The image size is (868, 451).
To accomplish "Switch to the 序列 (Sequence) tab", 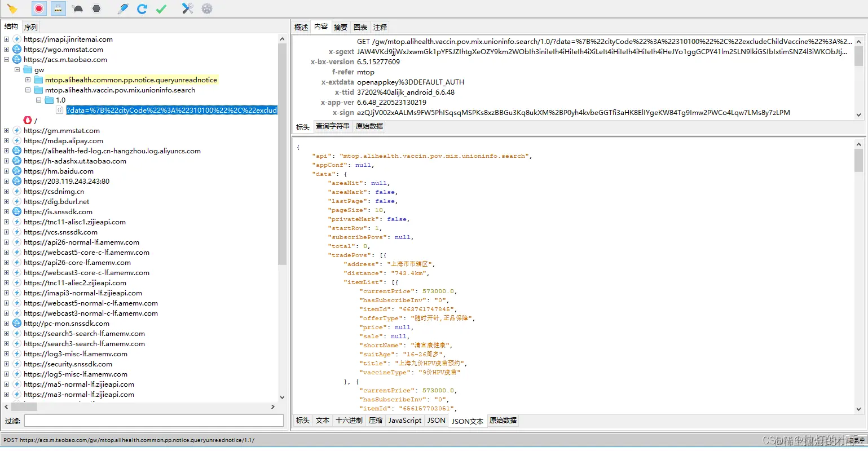I will point(31,27).
